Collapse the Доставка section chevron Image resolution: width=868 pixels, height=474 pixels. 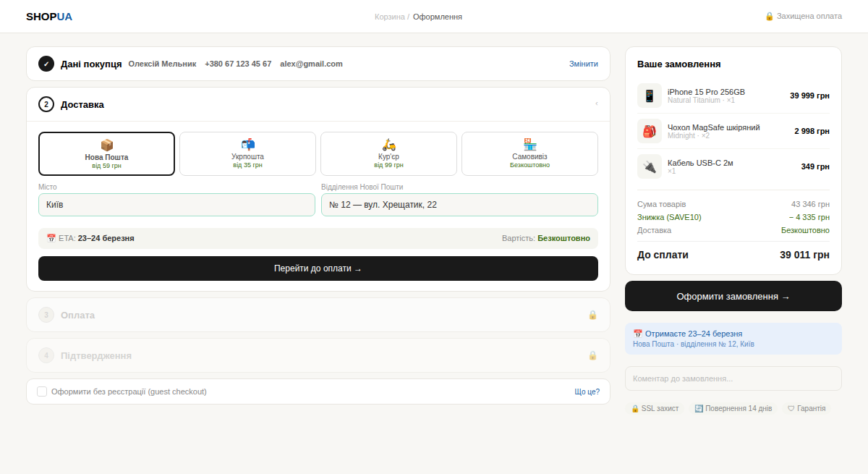(x=596, y=104)
